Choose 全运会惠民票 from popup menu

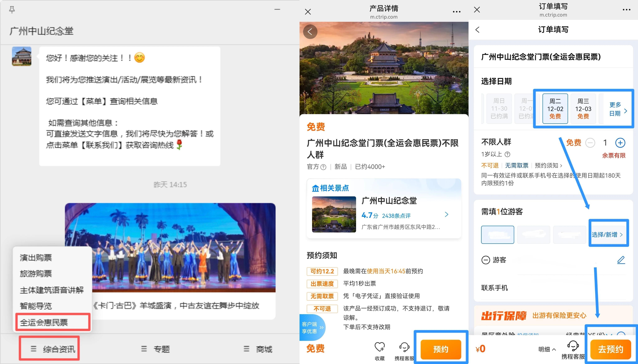coord(44,322)
